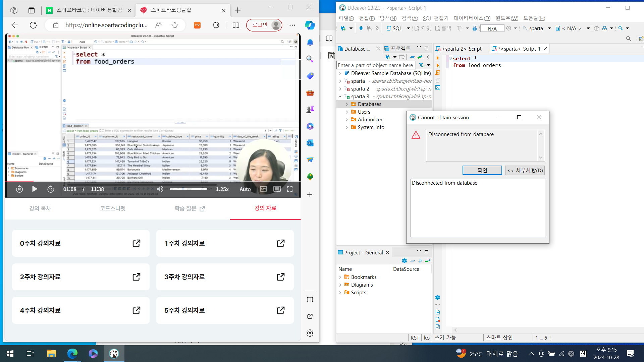Select the 코드스니펫 tab
This screenshot has width=644, height=362.
point(113,208)
